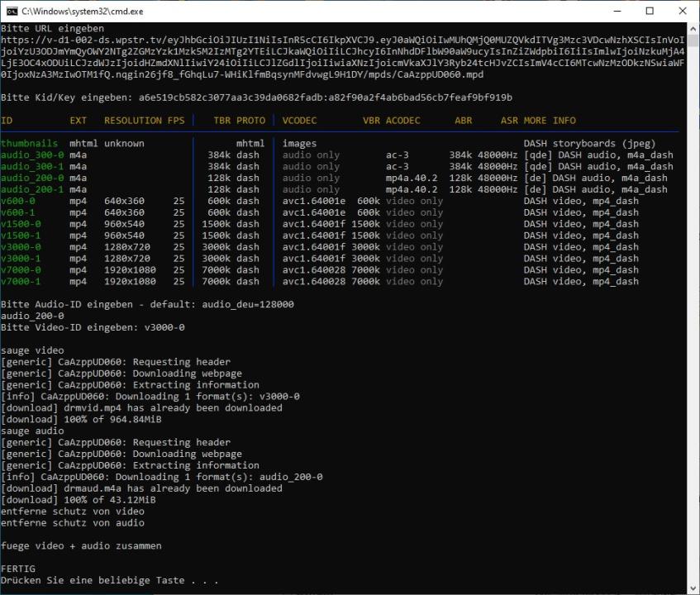Click '1920x1080' resolution in the v7000-0 row

(x=130, y=270)
